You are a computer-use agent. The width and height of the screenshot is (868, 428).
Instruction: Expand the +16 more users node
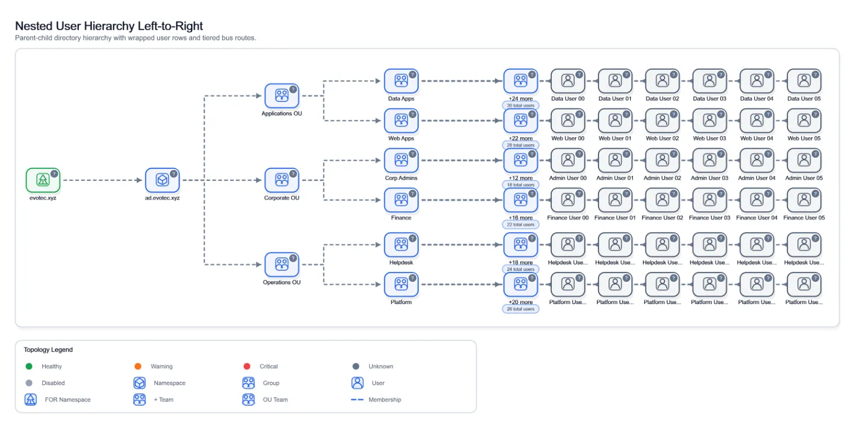coord(521,200)
